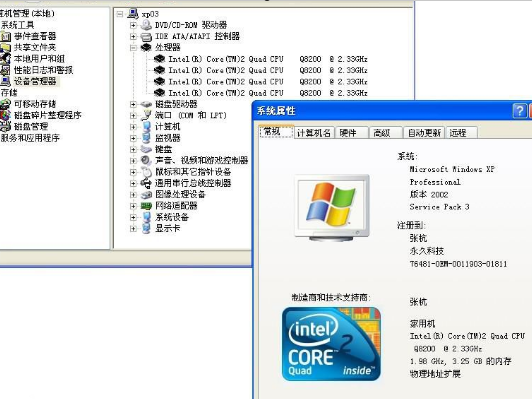532x399 pixels.
Task: Click the 系统设备 icon
Action: [x=146, y=217]
